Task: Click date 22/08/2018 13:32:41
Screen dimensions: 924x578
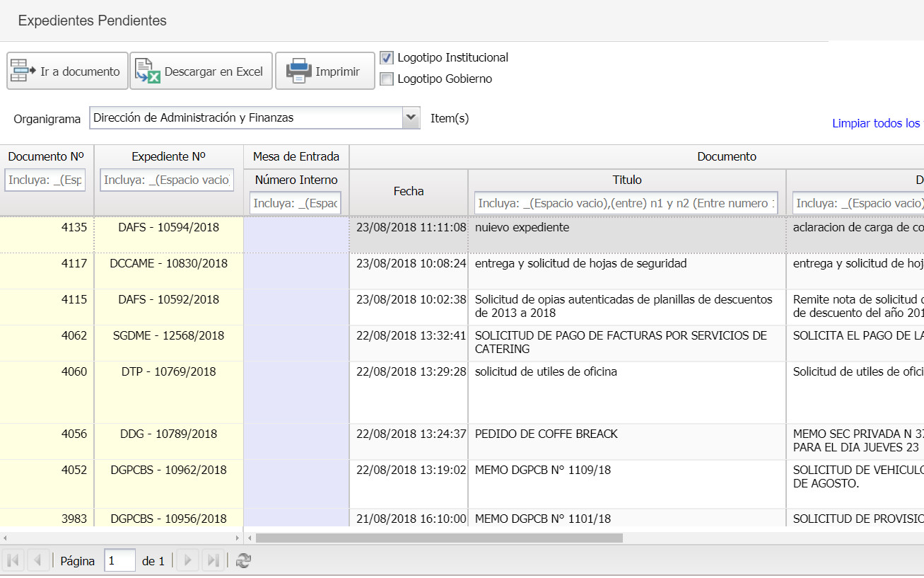Action: [411, 335]
